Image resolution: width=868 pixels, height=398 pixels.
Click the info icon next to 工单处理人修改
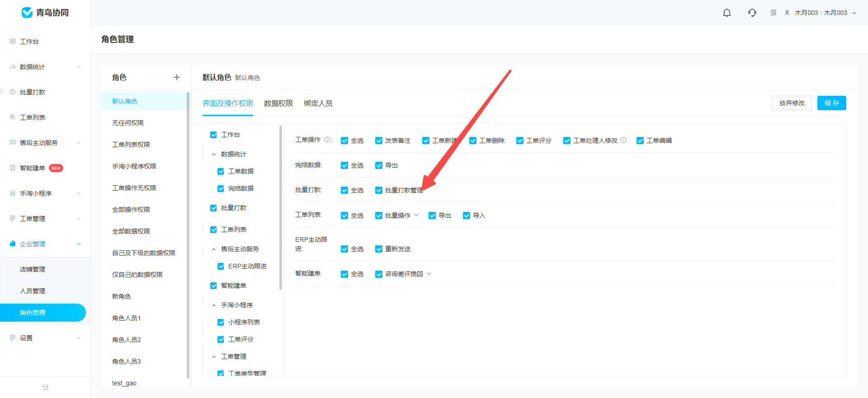point(623,140)
